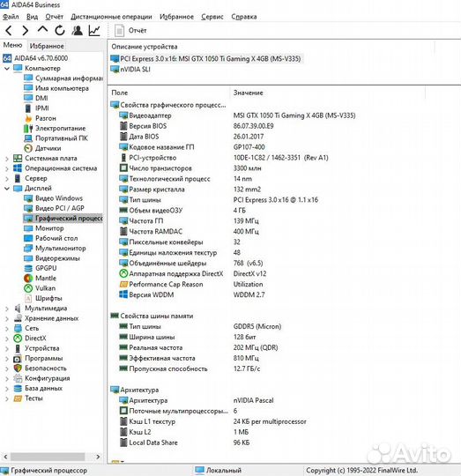
Task: Select the nVIDIA SLI device entry
Action: pyautogui.click(x=130, y=70)
